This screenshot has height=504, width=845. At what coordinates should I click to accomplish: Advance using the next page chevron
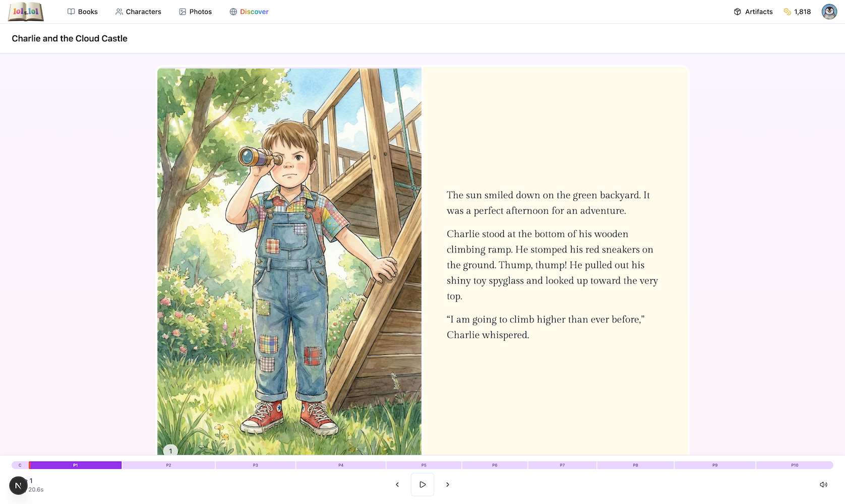[447, 484]
